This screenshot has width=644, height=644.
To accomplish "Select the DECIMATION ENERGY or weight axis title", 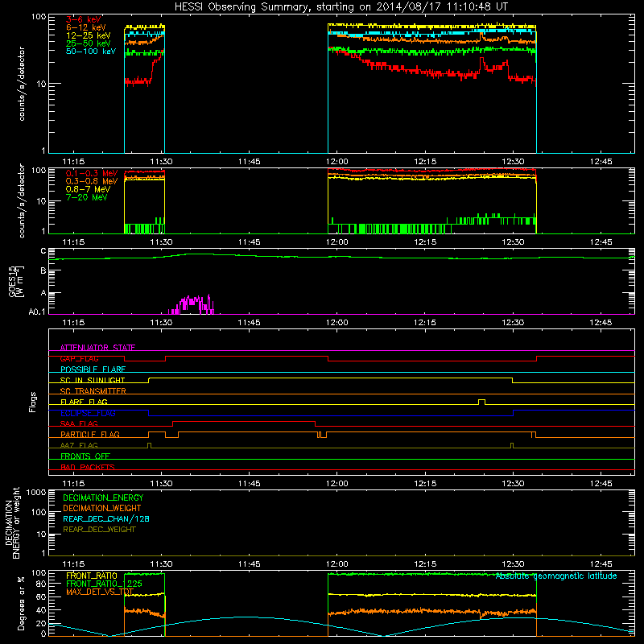I will tap(12, 522).
